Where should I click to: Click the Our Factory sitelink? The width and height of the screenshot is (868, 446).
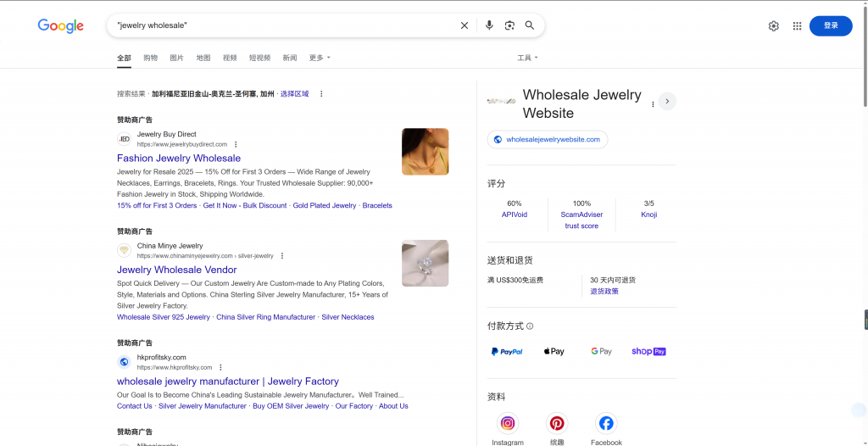[353, 406]
